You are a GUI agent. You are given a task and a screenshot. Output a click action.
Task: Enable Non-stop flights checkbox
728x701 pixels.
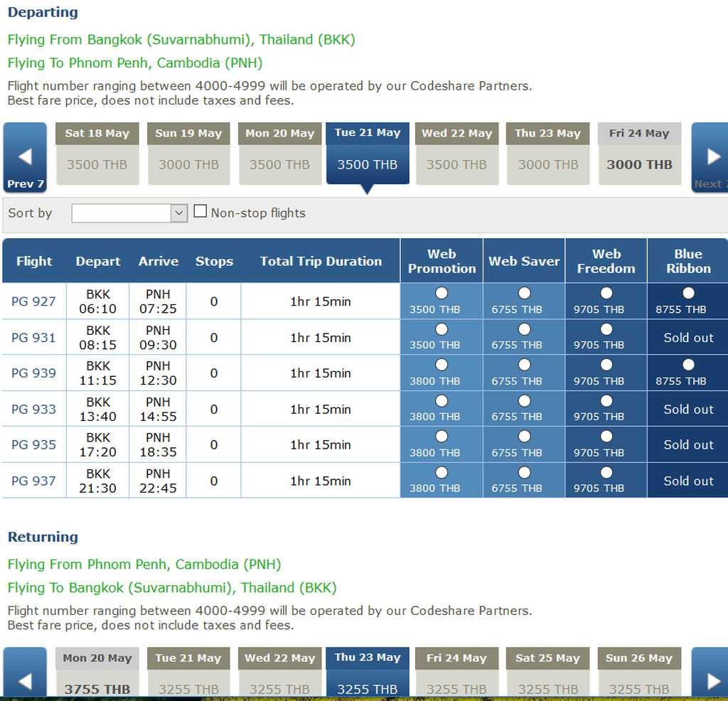[200, 211]
